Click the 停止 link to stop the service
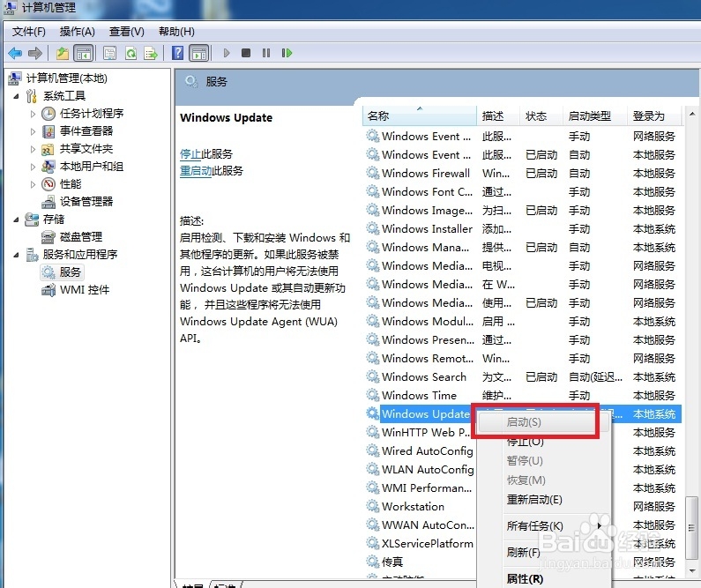Screen dimensions: 701x588 tap(190, 154)
